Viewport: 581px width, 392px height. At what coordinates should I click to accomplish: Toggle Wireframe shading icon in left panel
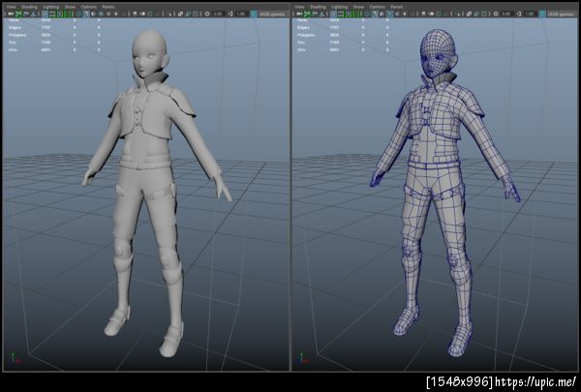pyautogui.click(x=78, y=15)
